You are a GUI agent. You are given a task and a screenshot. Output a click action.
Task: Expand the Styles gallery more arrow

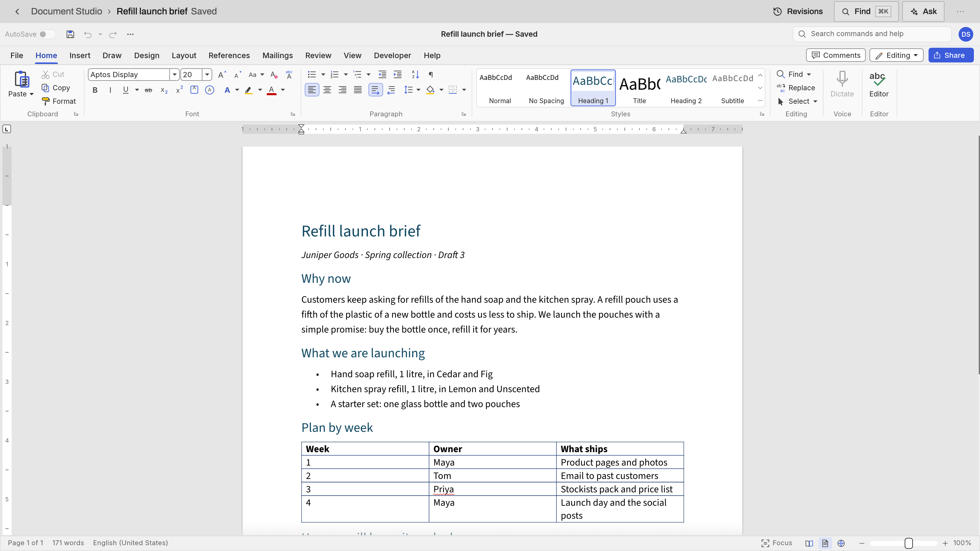click(760, 101)
